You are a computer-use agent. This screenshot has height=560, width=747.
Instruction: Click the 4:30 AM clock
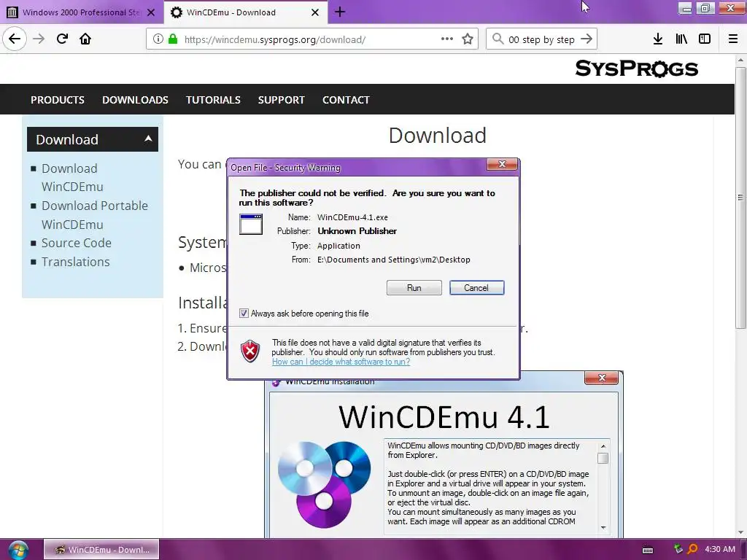(x=720, y=549)
